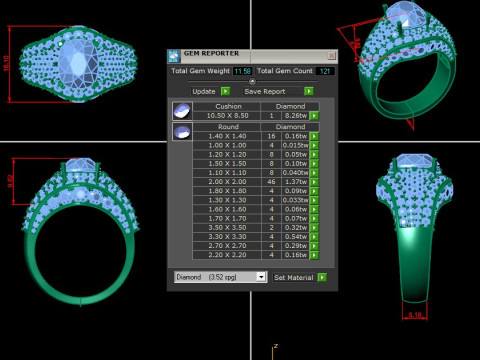This screenshot has height=360, width=480.
Task: Click the green arrow for the 1.80 X 1.80 row
Action: pos(314,191)
